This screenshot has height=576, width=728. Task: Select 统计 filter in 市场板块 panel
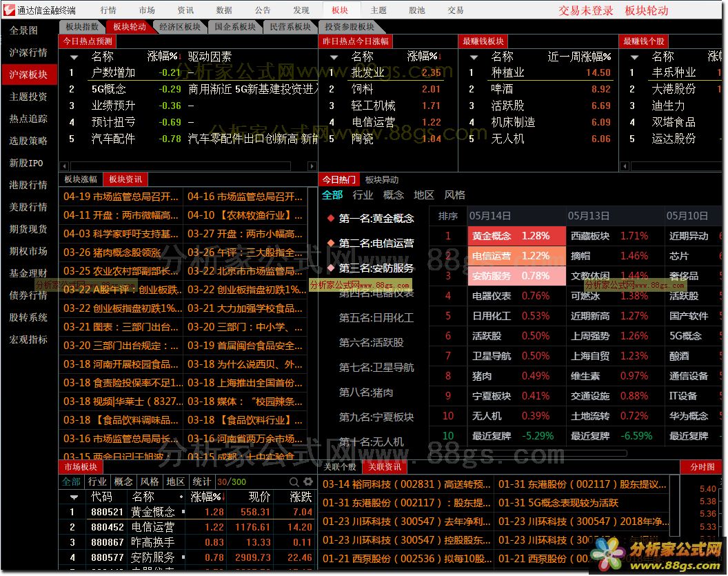tap(201, 481)
